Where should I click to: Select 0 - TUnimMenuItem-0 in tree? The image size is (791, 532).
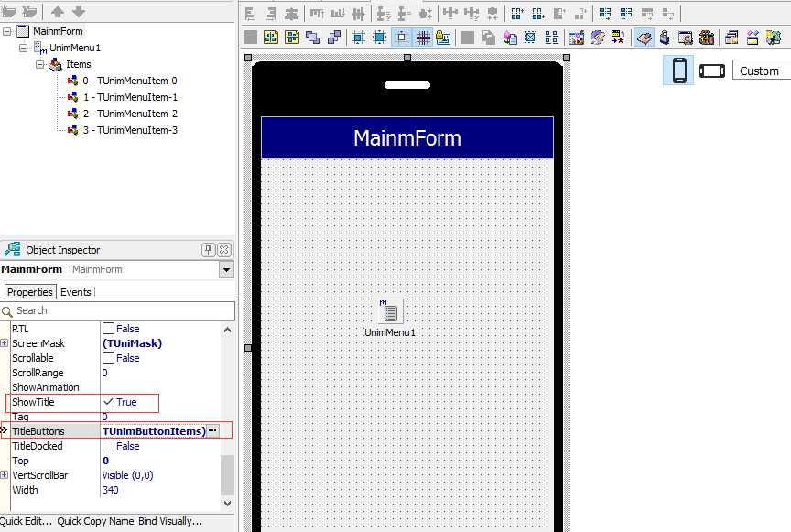[x=130, y=81]
